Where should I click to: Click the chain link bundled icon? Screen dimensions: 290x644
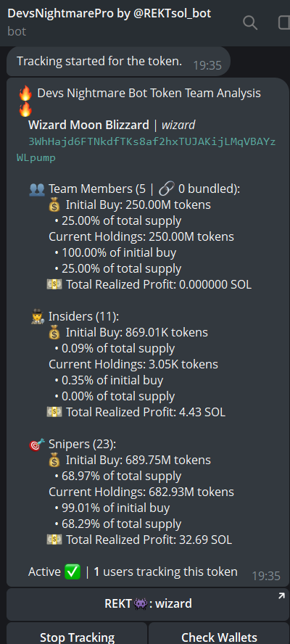pos(166,189)
